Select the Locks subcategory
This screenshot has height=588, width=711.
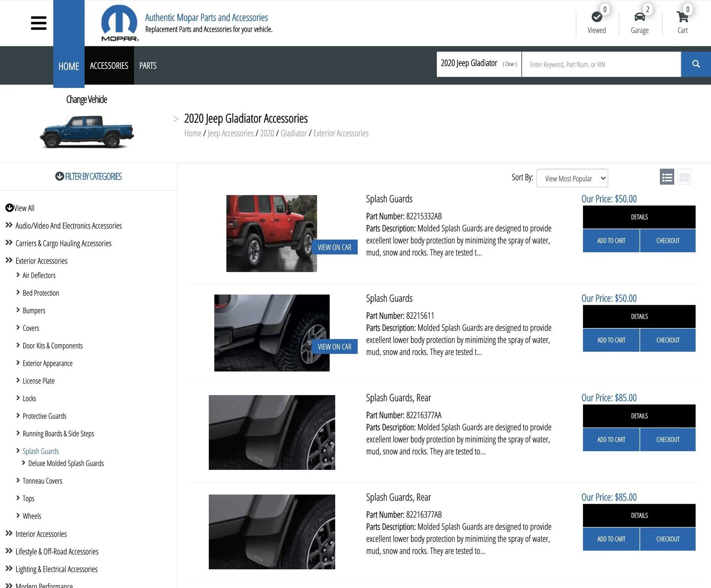pyautogui.click(x=29, y=398)
